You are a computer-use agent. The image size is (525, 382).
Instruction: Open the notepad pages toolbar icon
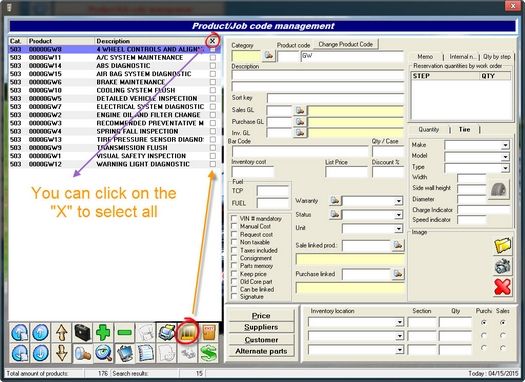tap(145, 353)
